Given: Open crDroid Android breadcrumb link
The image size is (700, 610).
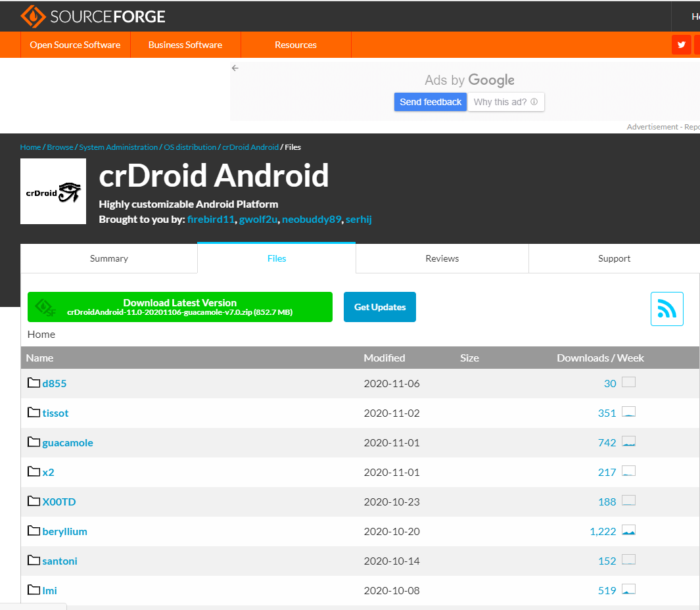Looking at the screenshot, I should (x=250, y=147).
